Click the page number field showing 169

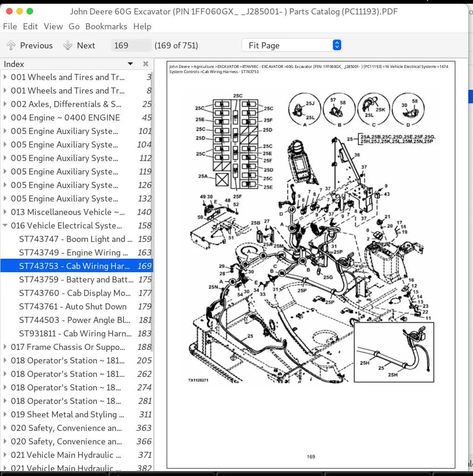click(131, 45)
